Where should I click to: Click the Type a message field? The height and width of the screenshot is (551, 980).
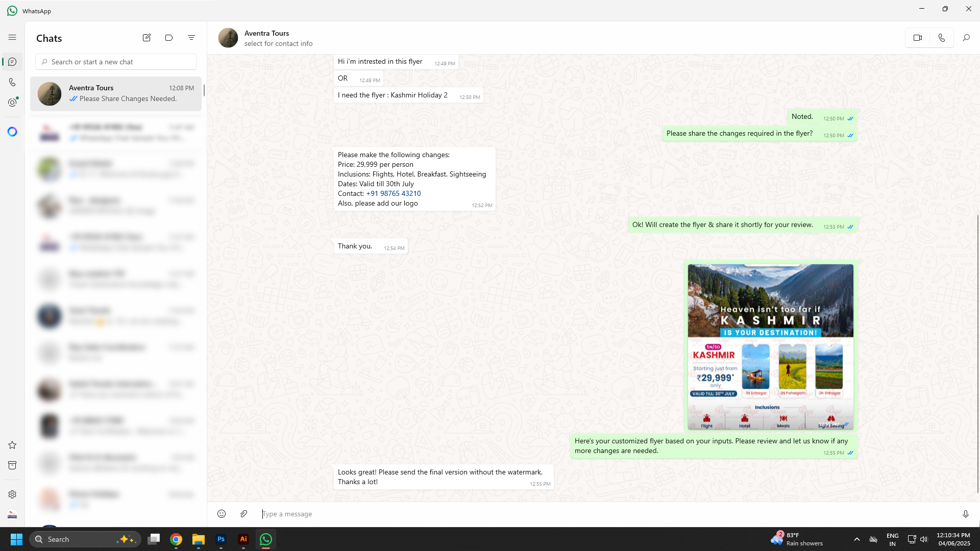tap(607, 514)
